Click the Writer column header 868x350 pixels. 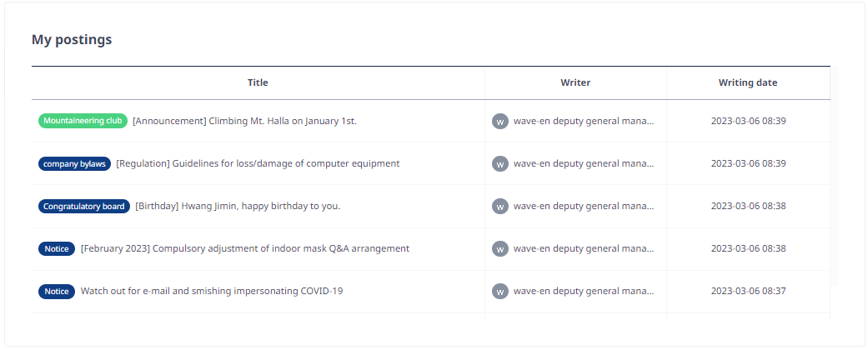tap(575, 83)
